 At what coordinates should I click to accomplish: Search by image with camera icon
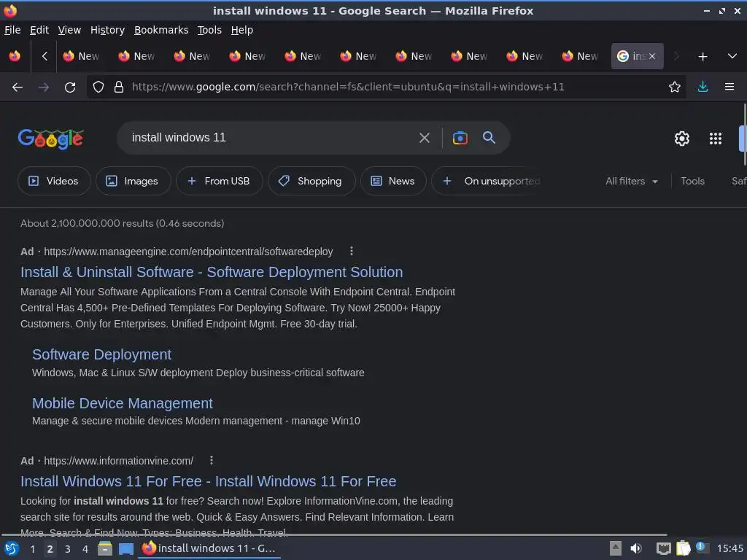click(x=460, y=138)
